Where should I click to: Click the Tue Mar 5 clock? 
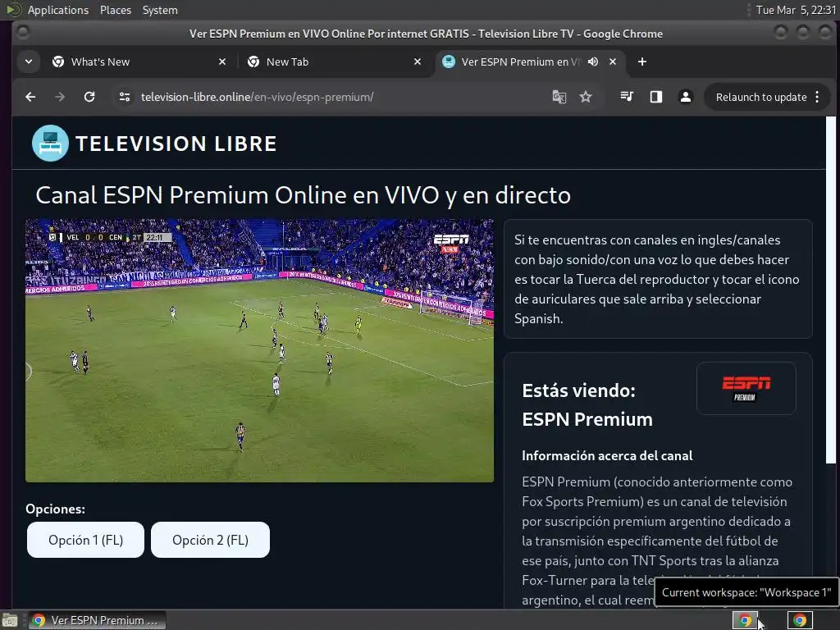[x=796, y=10]
